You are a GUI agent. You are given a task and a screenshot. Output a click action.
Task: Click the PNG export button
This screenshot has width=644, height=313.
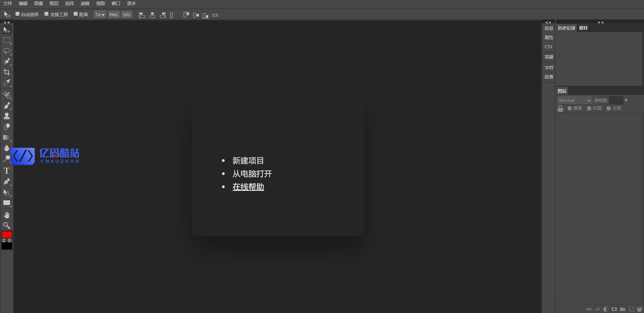(x=114, y=15)
